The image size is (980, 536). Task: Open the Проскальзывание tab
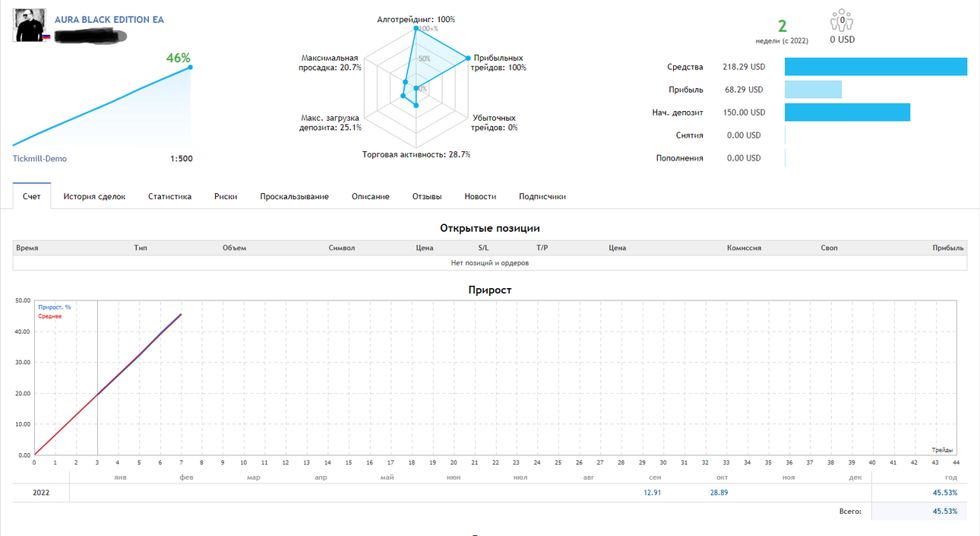[x=294, y=196]
